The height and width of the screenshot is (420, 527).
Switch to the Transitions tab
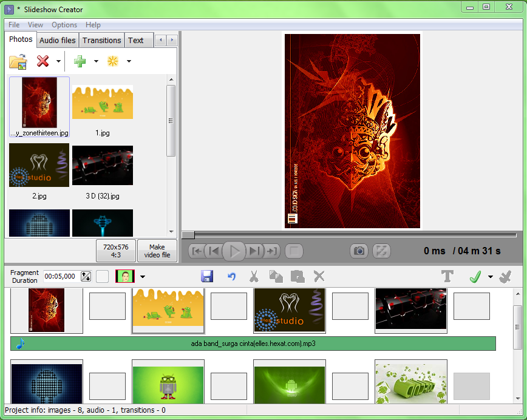(x=101, y=40)
